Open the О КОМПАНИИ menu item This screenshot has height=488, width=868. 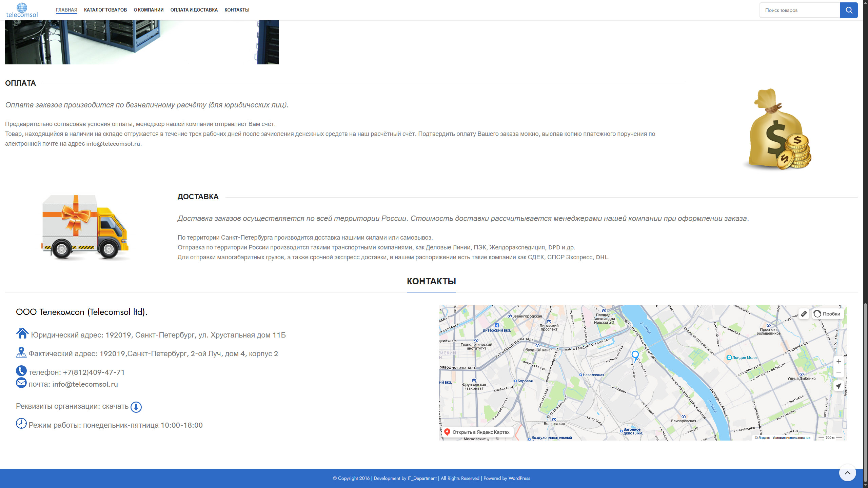(x=149, y=10)
